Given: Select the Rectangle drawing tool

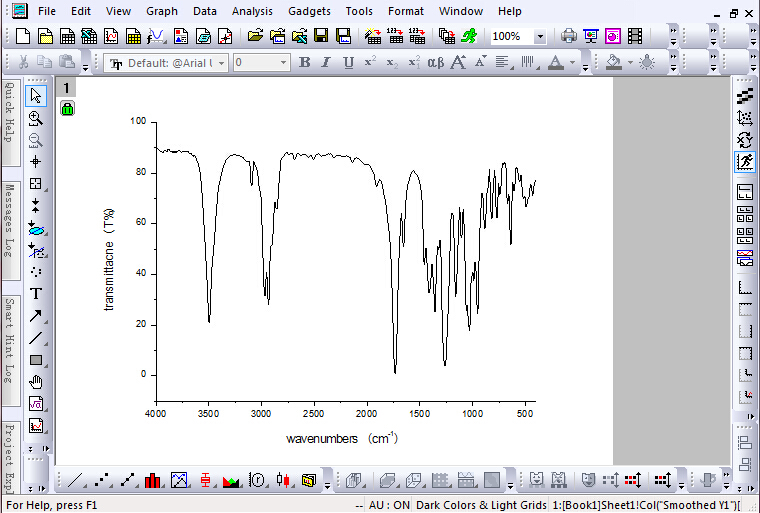Looking at the screenshot, I should [x=36, y=360].
